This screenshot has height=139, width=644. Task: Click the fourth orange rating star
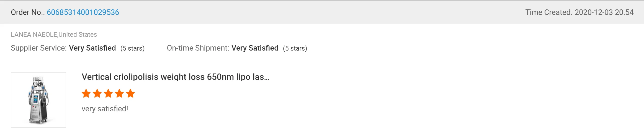coord(119,94)
